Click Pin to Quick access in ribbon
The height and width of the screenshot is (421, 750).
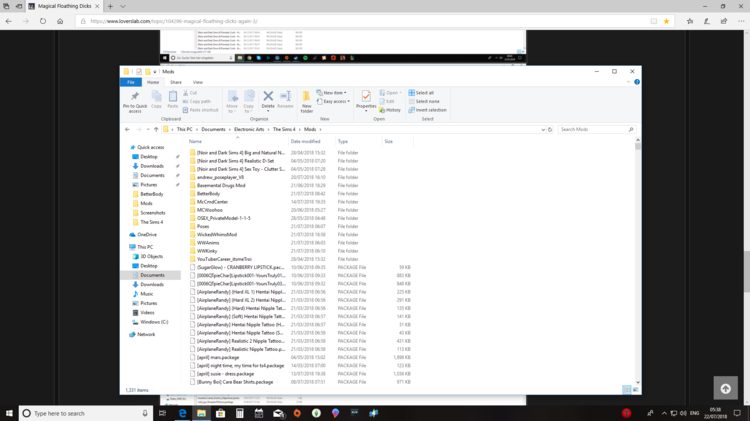click(x=135, y=102)
